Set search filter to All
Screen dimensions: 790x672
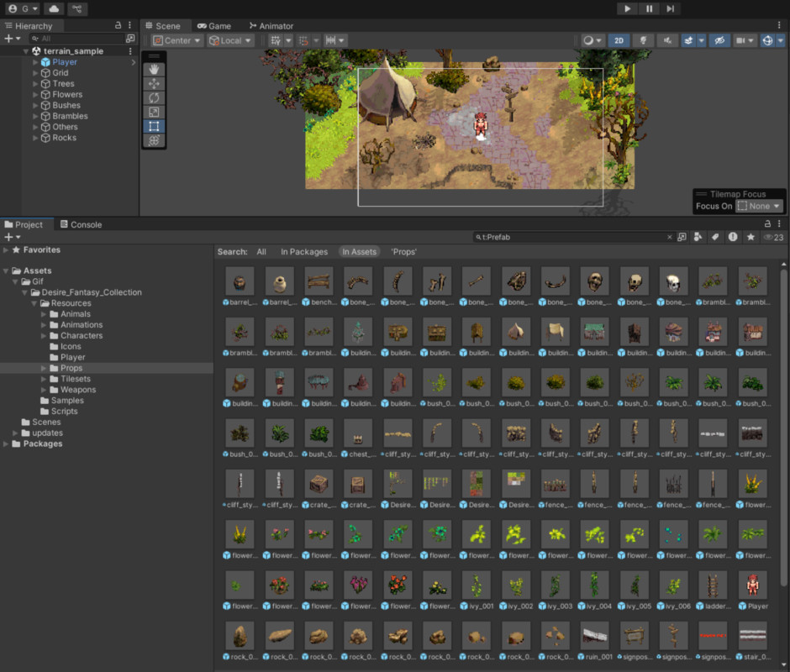point(261,252)
